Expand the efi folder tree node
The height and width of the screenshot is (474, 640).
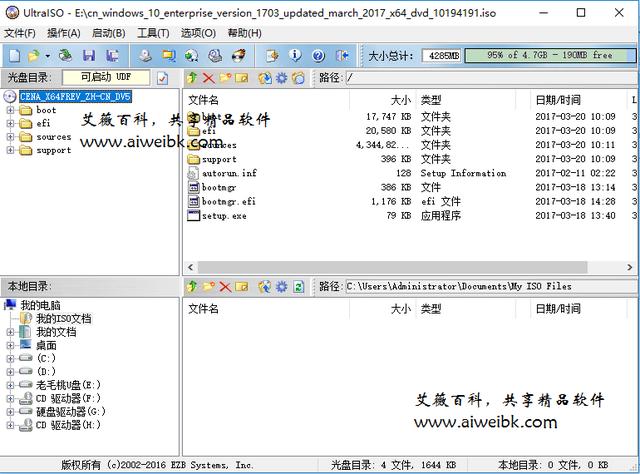[x=10, y=123]
